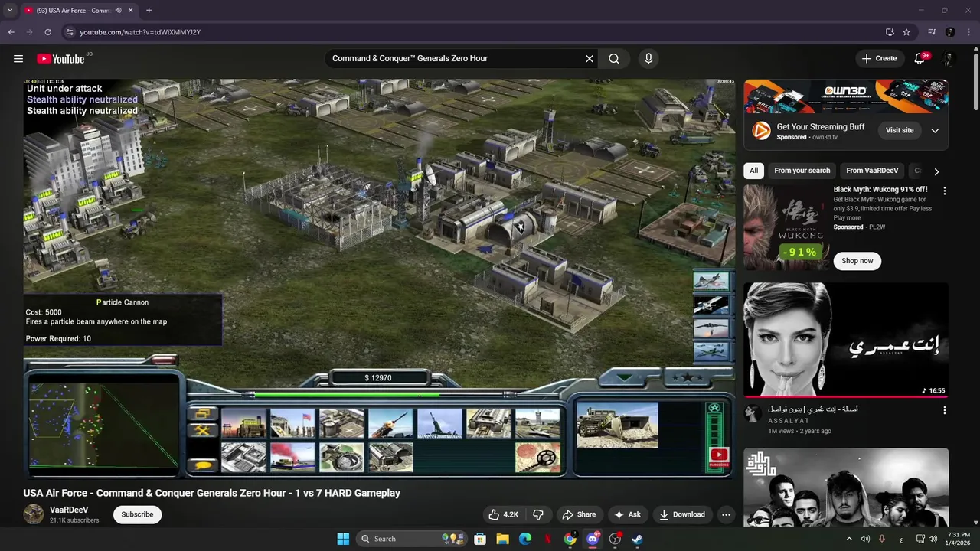
Task: Go back in the browser
Action: click(11, 32)
